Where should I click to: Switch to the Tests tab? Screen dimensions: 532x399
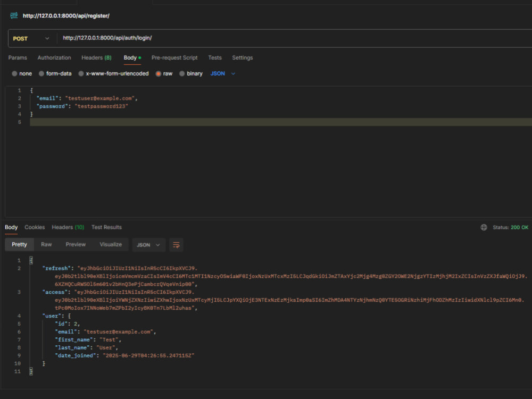(x=215, y=57)
